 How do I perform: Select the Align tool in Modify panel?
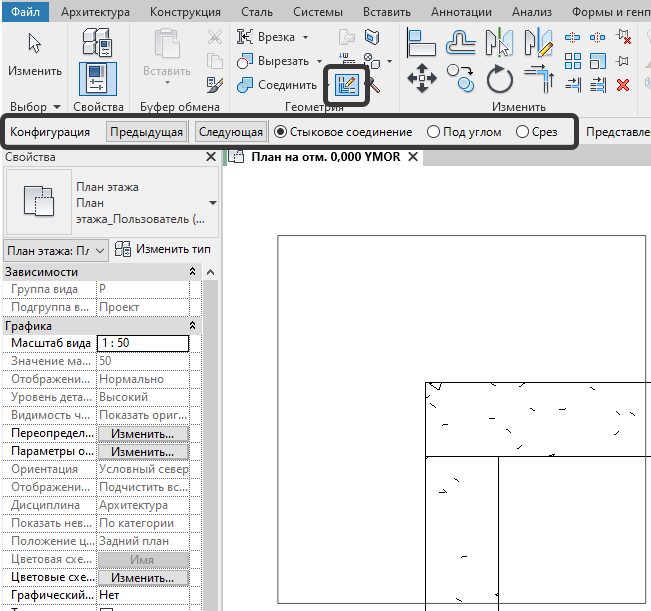tap(421, 43)
